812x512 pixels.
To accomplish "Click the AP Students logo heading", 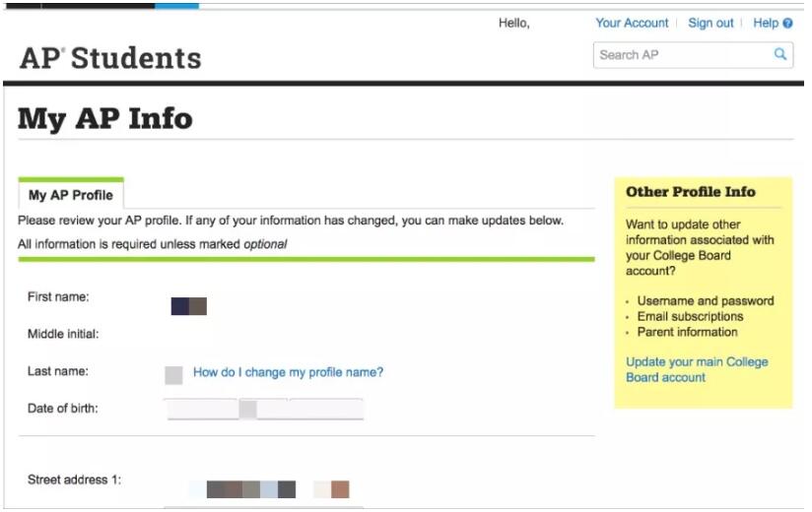I will click(110, 58).
